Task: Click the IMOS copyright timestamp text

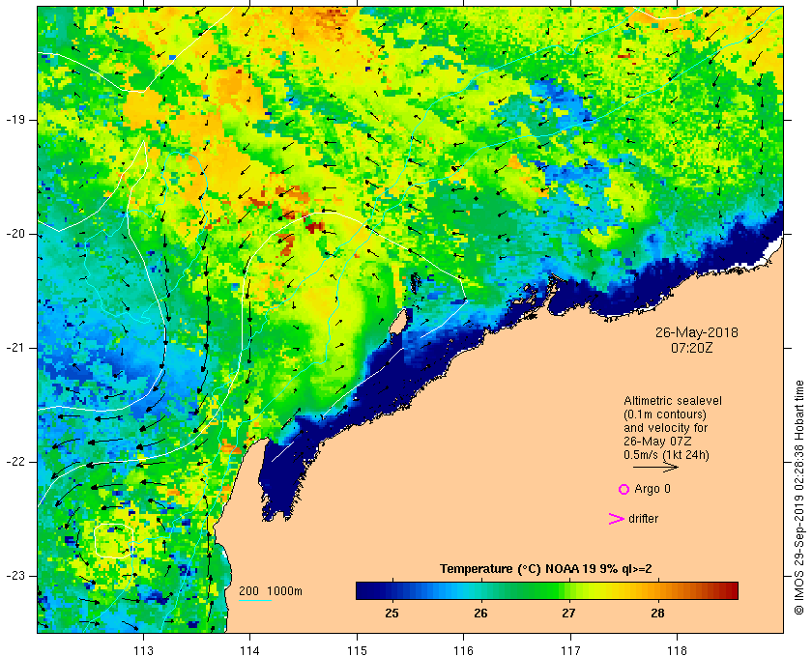Action: [x=799, y=497]
